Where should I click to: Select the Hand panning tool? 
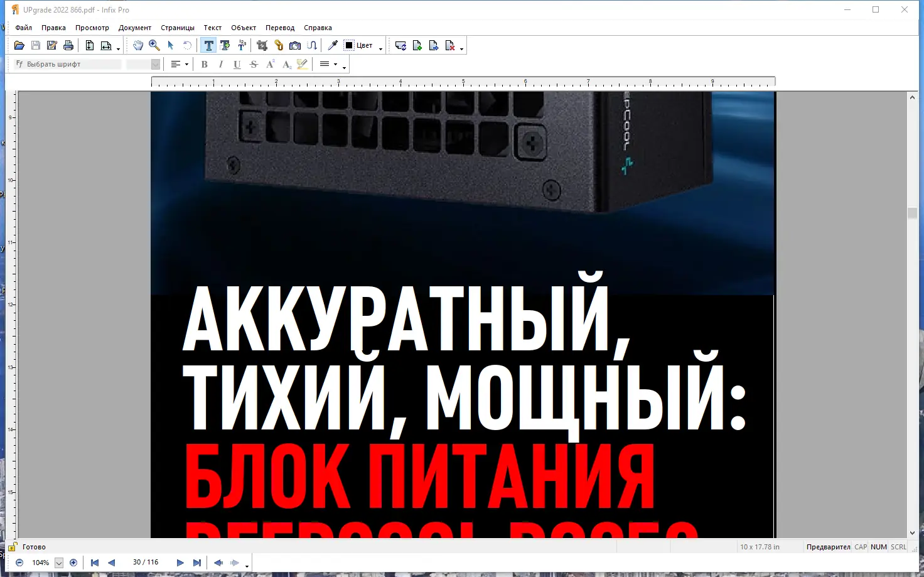139,45
